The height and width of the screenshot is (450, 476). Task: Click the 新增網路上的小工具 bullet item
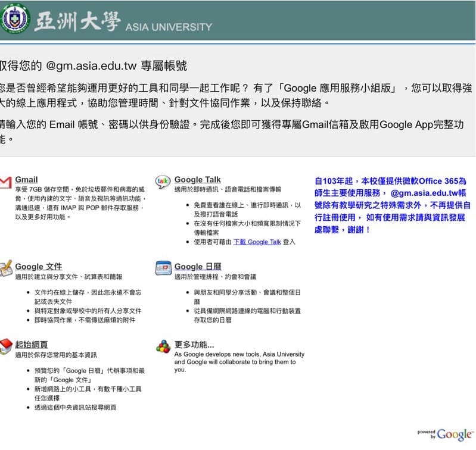pyautogui.click(x=88, y=393)
